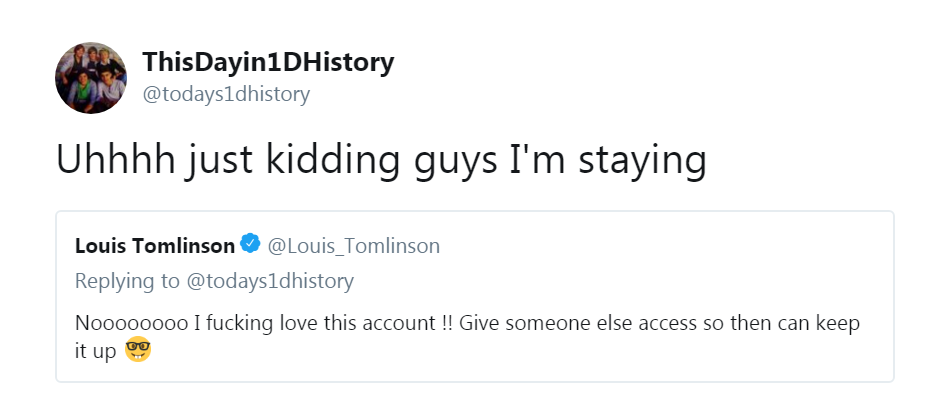Click the blue verified badge beside Louis Tomlinson
Screen dimensions: 951x407
251,245
